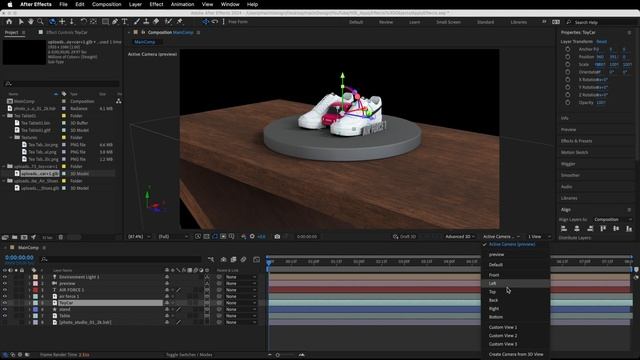The width and height of the screenshot is (640, 360).
Task: Open Table layer Parent None dropdown
Action: pyautogui.click(x=241, y=316)
